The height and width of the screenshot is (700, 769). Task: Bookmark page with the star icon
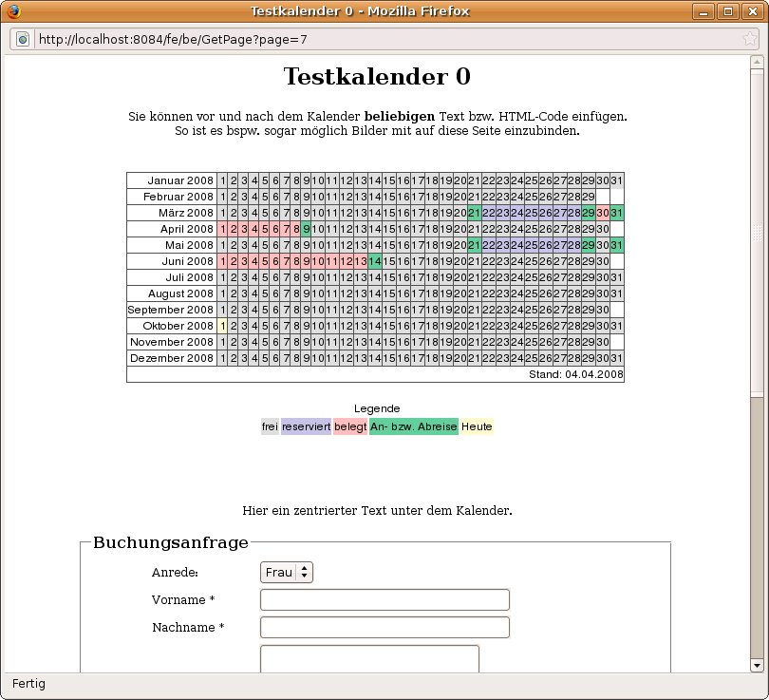coord(749,39)
